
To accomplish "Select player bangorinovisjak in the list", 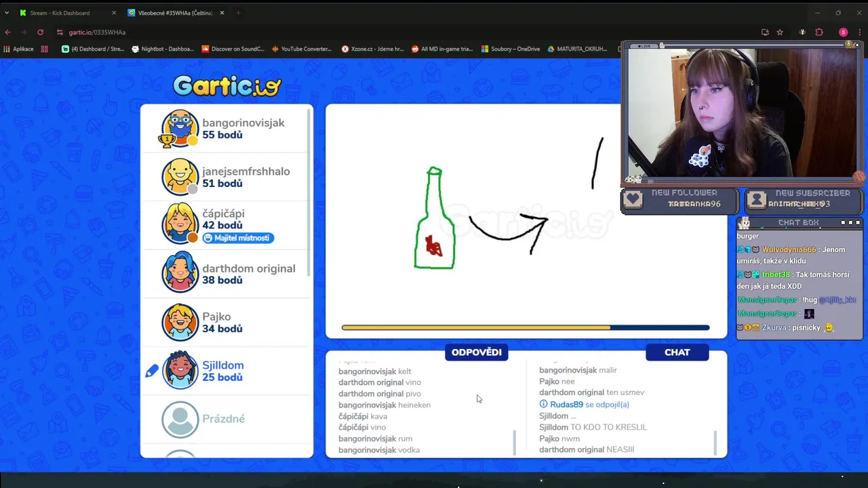I will click(x=226, y=129).
